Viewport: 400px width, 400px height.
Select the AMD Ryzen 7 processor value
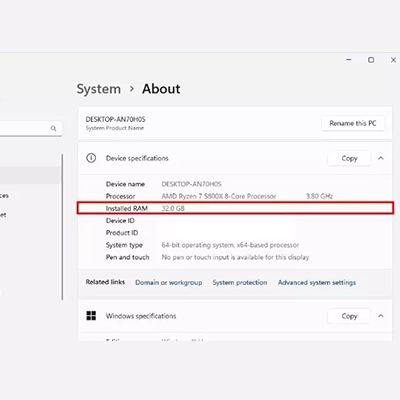(219, 196)
